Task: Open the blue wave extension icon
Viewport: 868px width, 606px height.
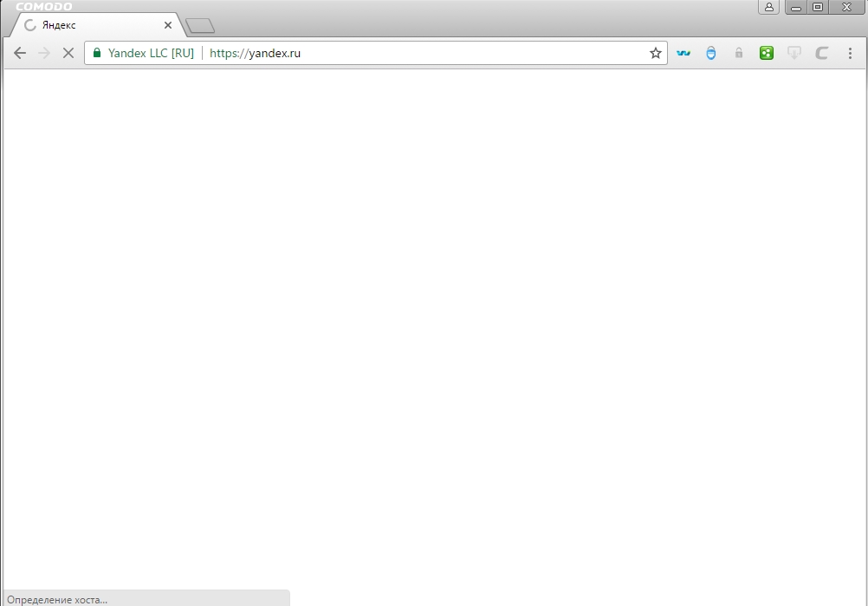Action: (683, 53)
